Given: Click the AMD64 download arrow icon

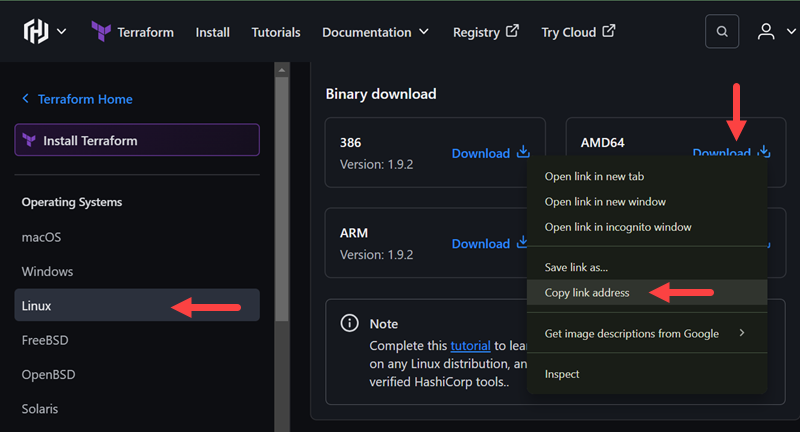Looking at the screenshot, I should pos(764,150).
